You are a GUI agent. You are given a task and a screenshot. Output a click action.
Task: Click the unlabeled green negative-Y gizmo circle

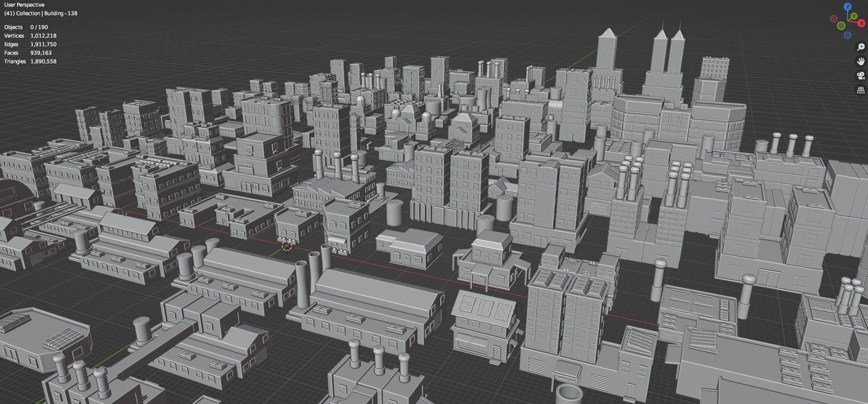click(x=841, y=26)
